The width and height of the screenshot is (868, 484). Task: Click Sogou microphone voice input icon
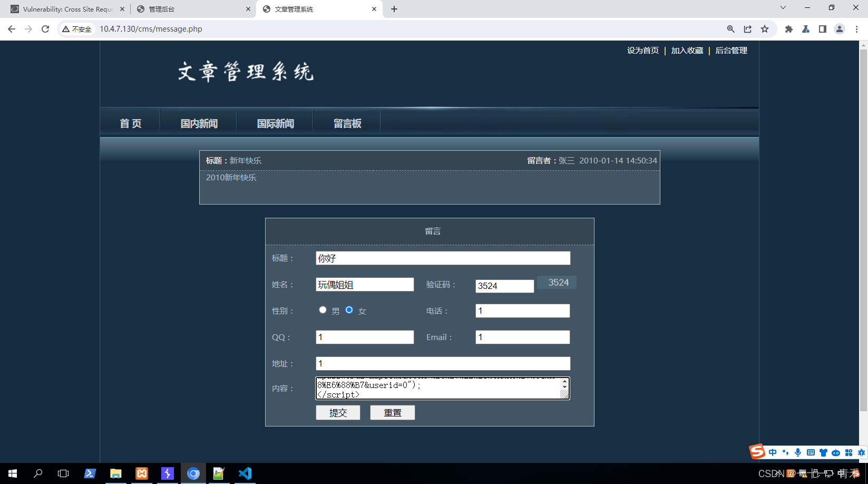click(x=798, y=452)
